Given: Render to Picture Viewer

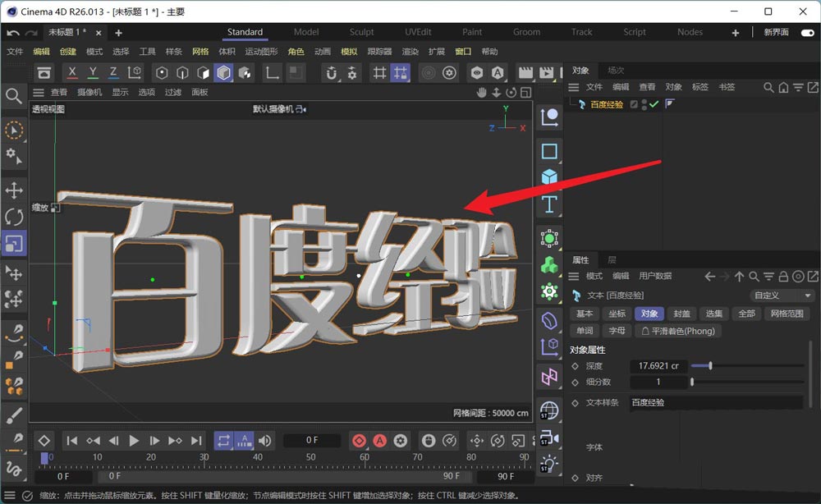Looking at the screenshot, I should [546, 73].
